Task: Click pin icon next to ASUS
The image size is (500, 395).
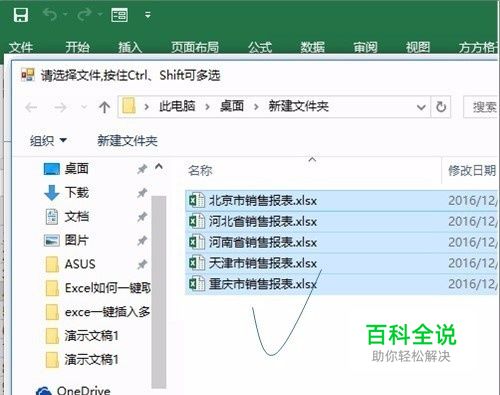Action: point(142,265)
